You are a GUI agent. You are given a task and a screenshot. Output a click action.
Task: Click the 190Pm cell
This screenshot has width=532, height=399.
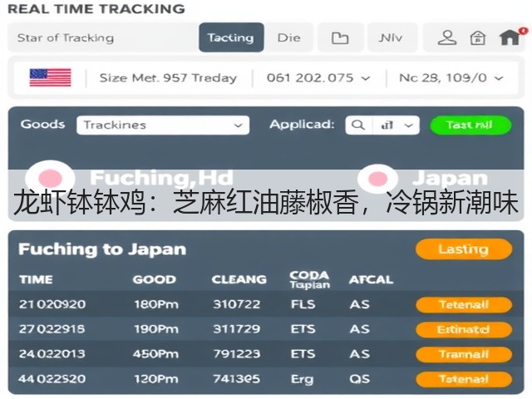point(156,329)
